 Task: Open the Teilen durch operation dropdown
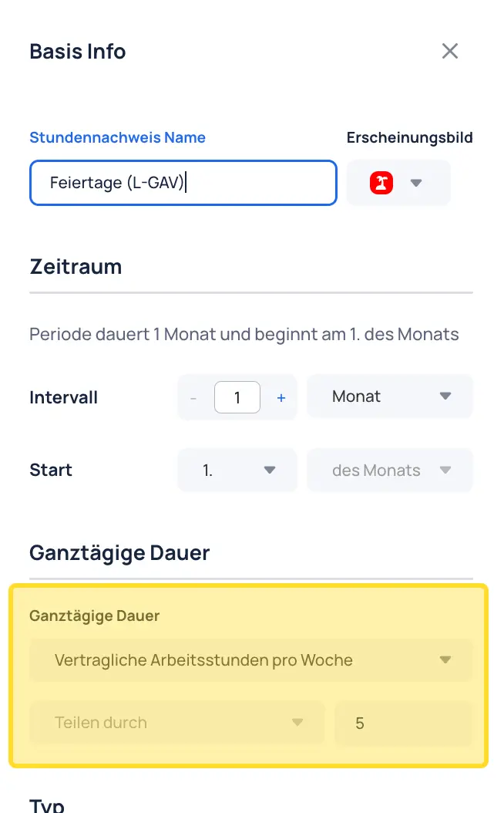177,722
